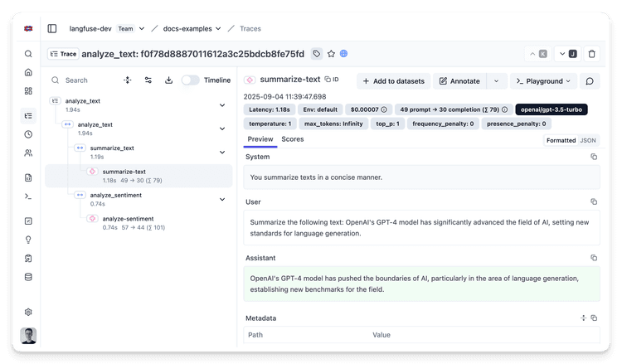
Task: Click the Trace label badge
Action: coord(64,54)
